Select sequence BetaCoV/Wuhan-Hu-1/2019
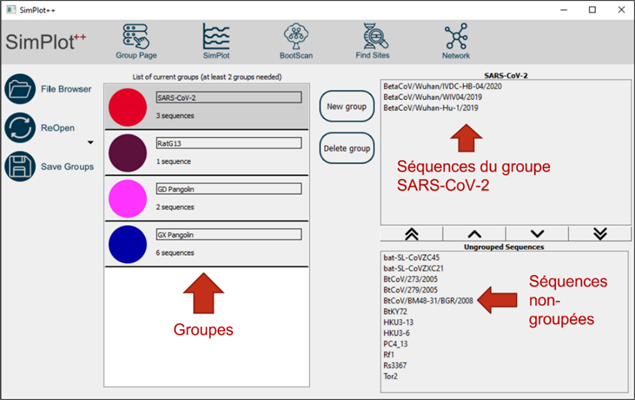This screenshot has width=635, height=400. click(431, 108)
